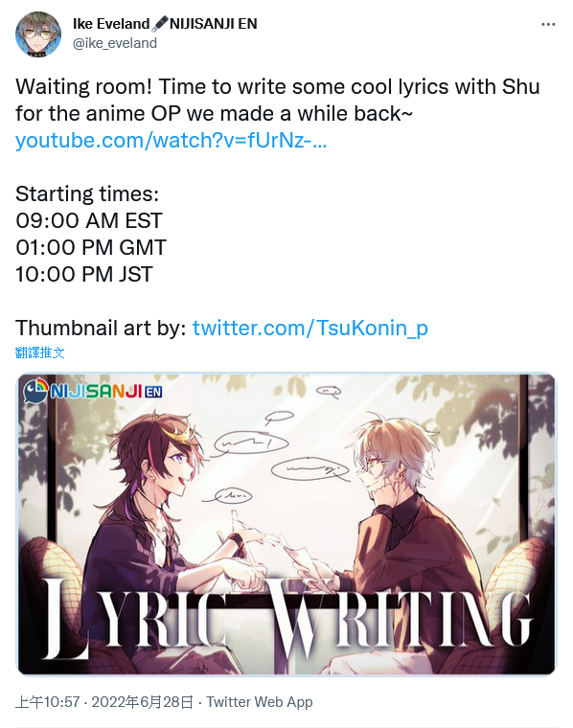Click the Ike Eveland NIJISANJI EN display name
The width and height of the screenshot is (573, 728).
click(x=165, y=24)
